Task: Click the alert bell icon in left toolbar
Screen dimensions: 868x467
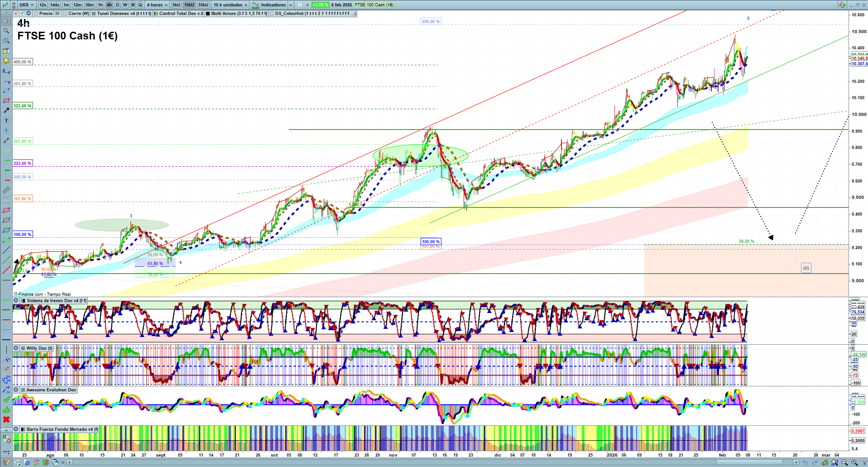Action: [x=6, y=61]
